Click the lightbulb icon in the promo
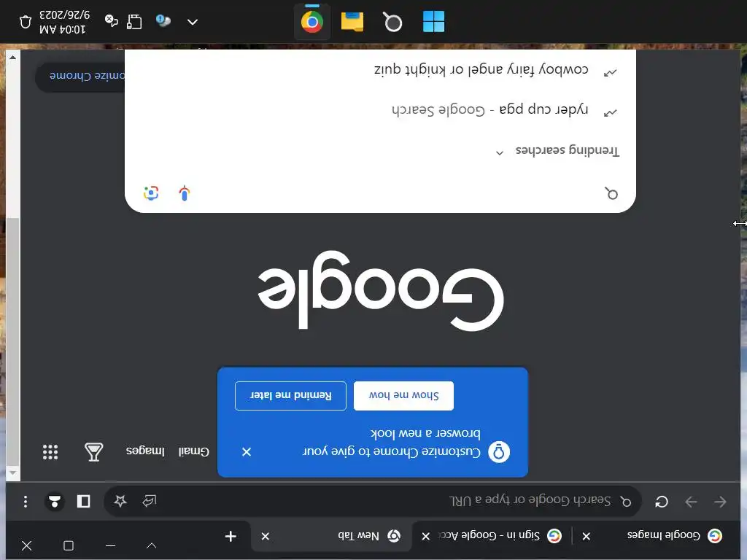Screen dimensions: 747x560 [499, 452]
